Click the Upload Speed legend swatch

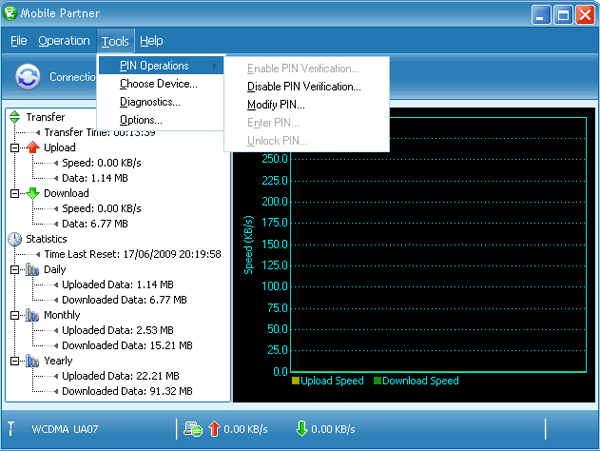tap(295, 381)
